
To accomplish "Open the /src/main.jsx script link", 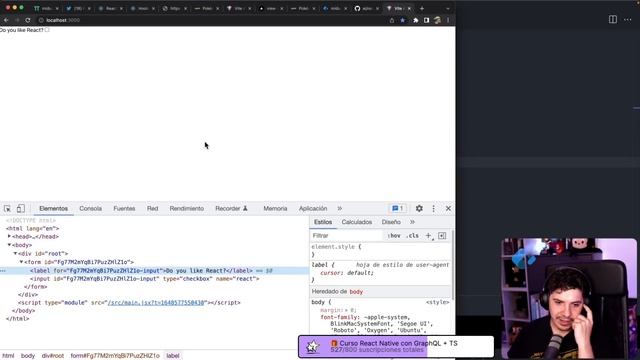I will click(156, 303).
